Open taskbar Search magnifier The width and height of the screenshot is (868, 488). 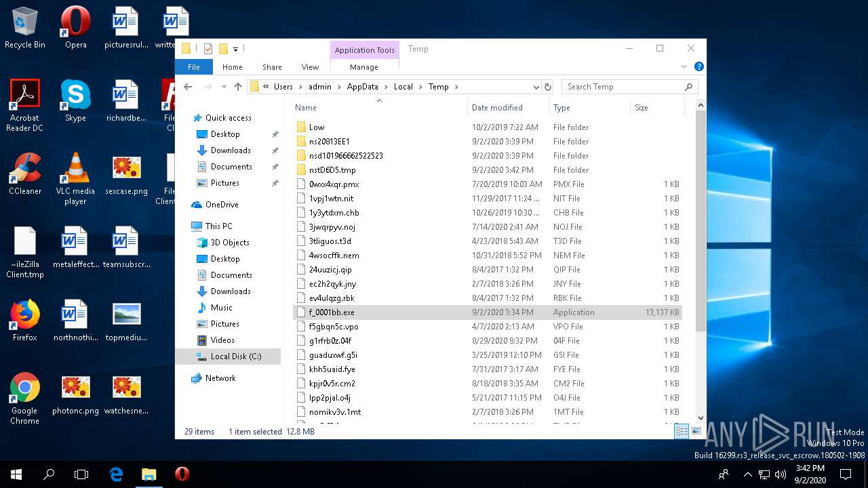pyautogui.click(x=49, y=474)
